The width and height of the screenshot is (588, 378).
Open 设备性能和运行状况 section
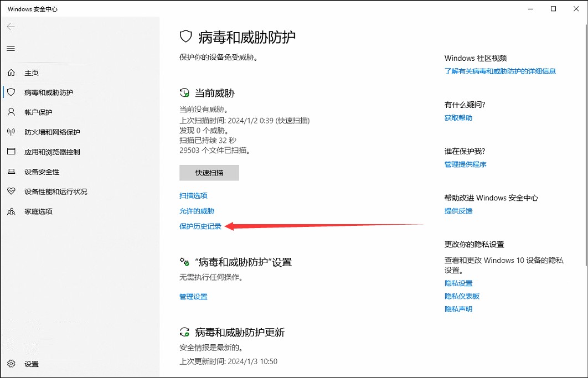[x=55, y=191]
